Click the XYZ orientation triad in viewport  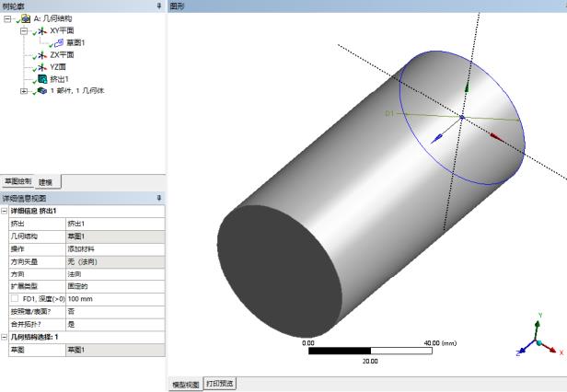[x=537, y=340]
